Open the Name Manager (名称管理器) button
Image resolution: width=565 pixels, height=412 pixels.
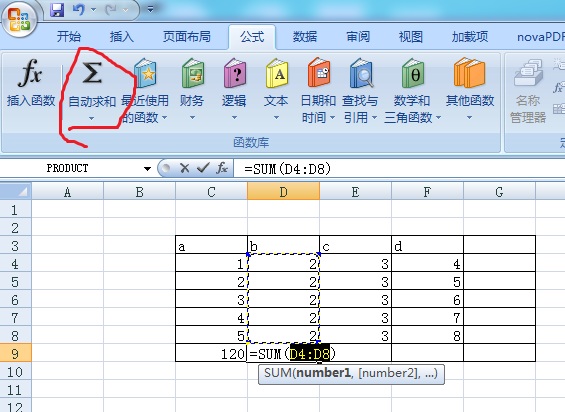(x=528, y=90)
